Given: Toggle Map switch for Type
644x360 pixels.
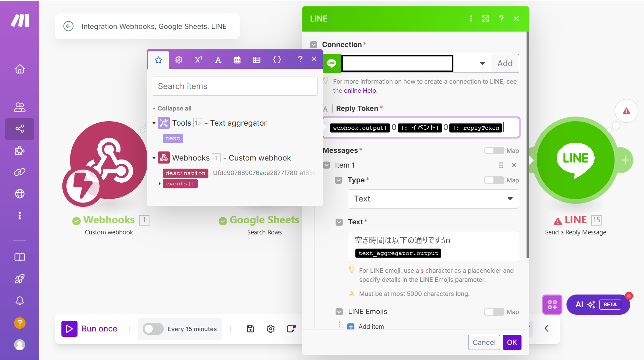Looking at the screenshot, I should pyautogui.click(x=494, y=180).
